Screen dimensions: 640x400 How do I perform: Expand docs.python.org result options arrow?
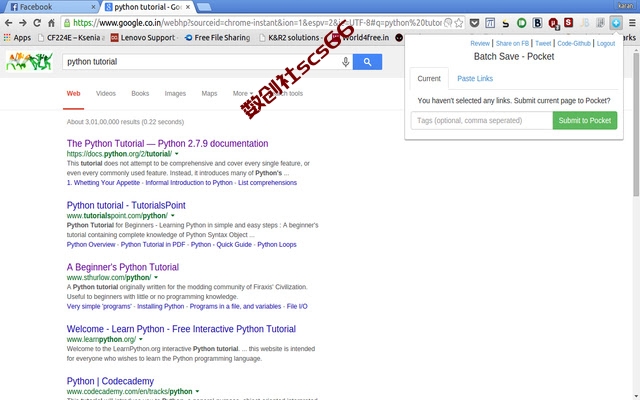pyautogui.click(x=177, y=154)
